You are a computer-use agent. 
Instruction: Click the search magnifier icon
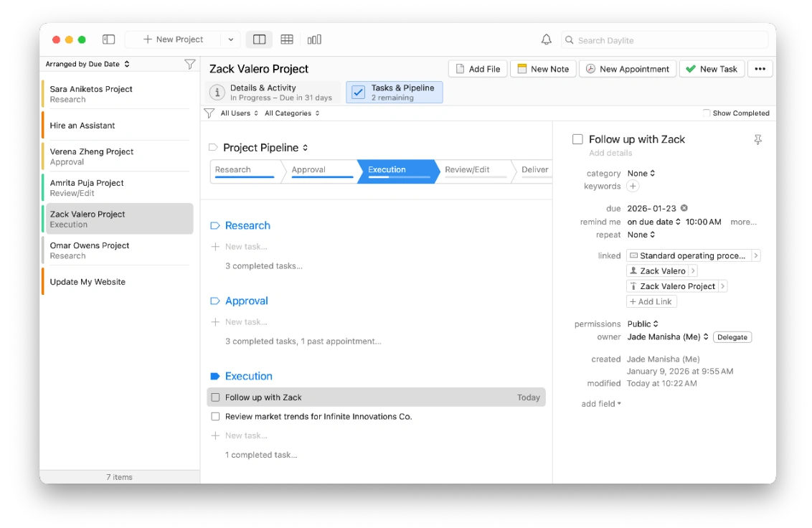click(x=569, y=40)
